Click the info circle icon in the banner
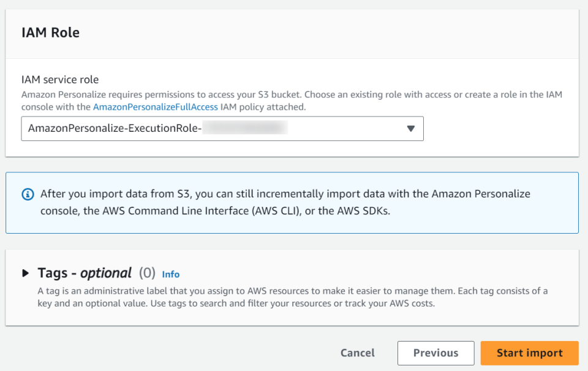Screen dimensions: 588x371 (28, 194)
